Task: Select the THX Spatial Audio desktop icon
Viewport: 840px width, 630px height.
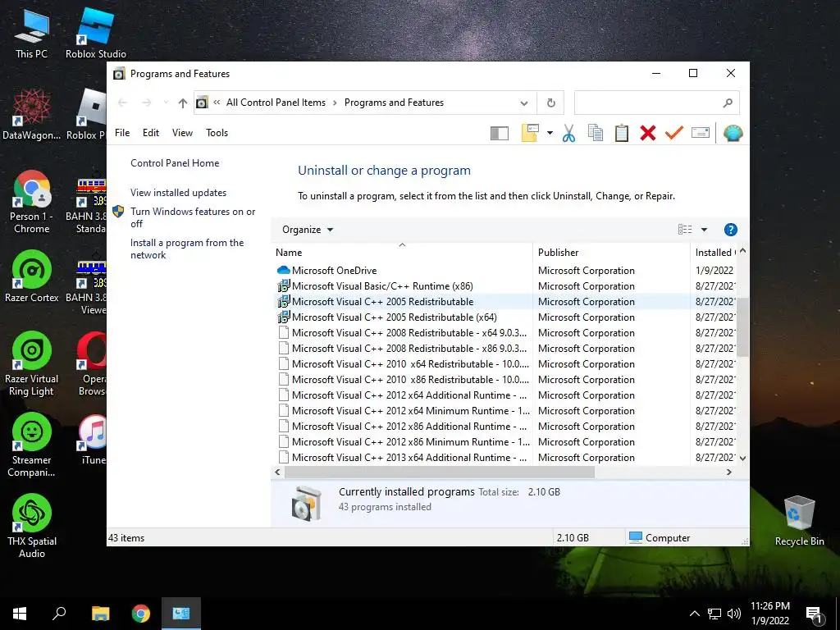Action: pos(32,527)
